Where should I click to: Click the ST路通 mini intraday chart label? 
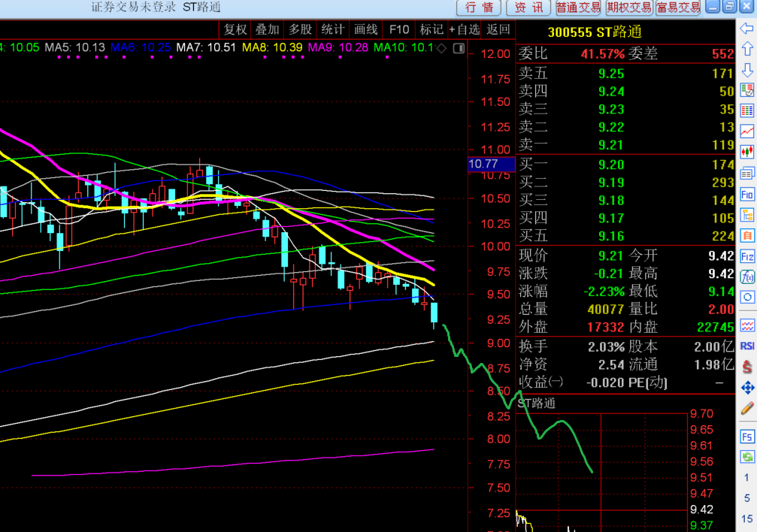(537, 403)
